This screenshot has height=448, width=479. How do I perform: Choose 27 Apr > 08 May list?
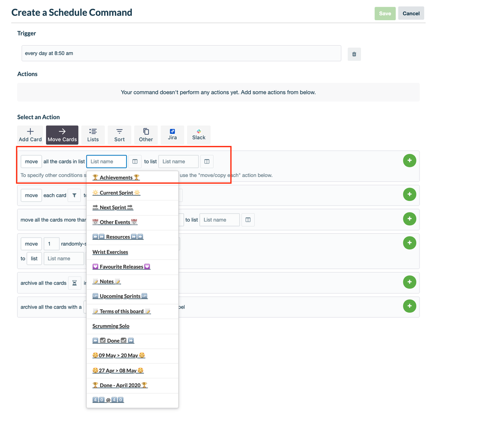(133, 371)
